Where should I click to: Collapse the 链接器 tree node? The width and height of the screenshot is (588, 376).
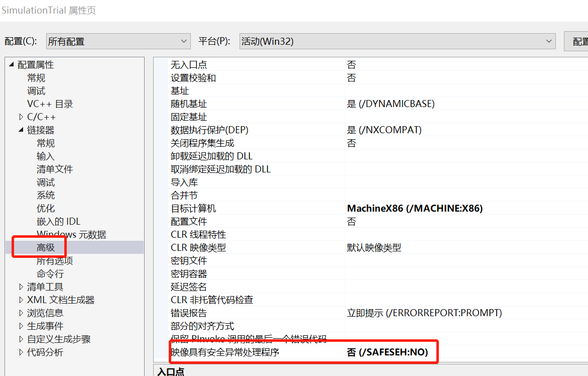click(x=21, y=130)
